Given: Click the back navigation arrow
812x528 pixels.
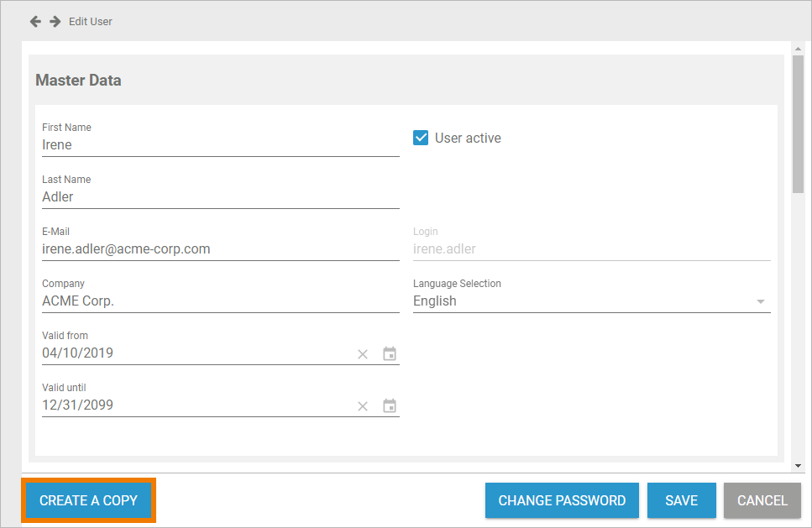Looking at the screenshot, I should click(x=35, y=21).
